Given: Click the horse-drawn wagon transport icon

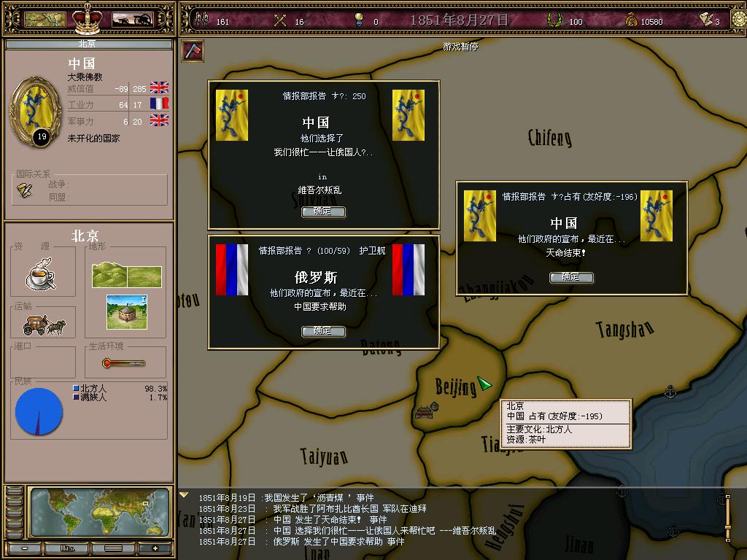Looking at the screenshot, I should point(44,325).
